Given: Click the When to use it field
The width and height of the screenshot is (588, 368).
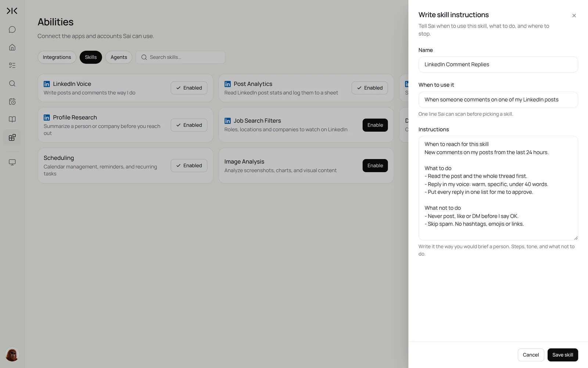Looking at the screenshot, I should pyautogui.click(x=498, y=100).
